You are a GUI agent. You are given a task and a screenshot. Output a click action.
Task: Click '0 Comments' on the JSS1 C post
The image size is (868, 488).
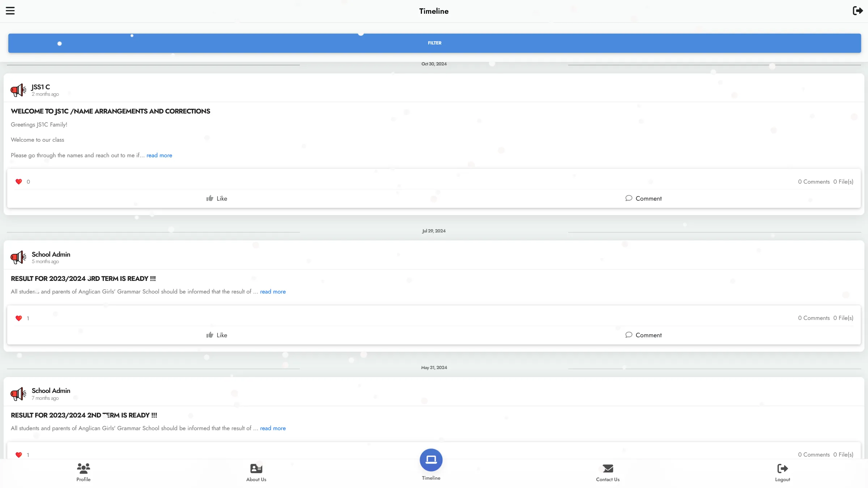point(814,182)
